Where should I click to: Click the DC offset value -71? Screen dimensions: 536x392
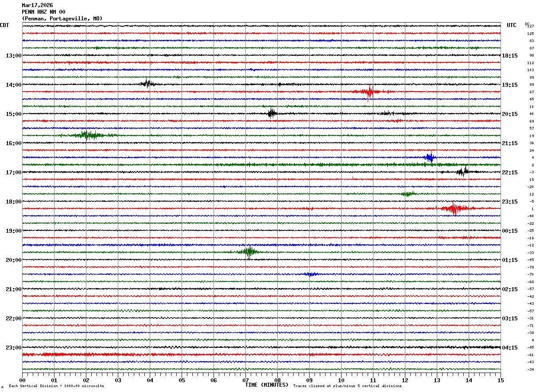tap(530, 326)
